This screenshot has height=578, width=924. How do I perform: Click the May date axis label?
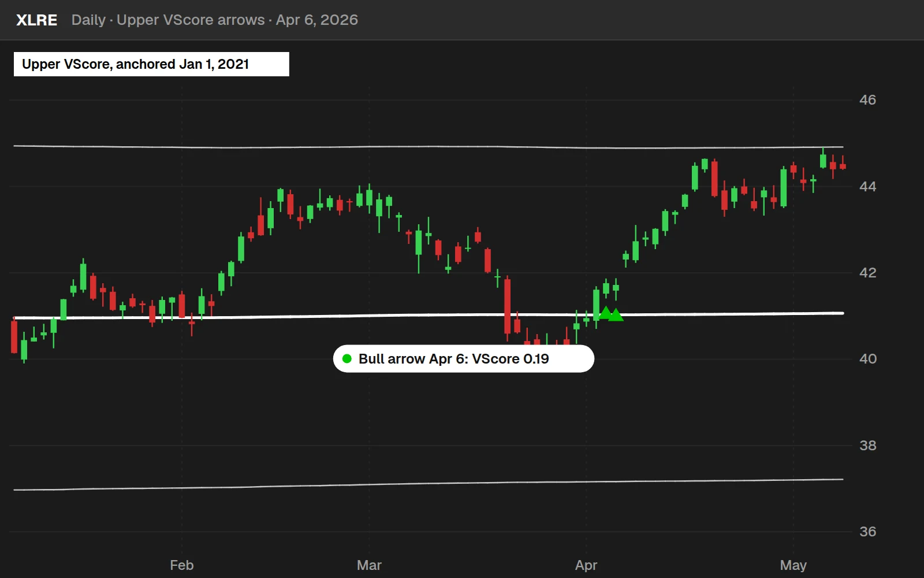coord(793,566)
